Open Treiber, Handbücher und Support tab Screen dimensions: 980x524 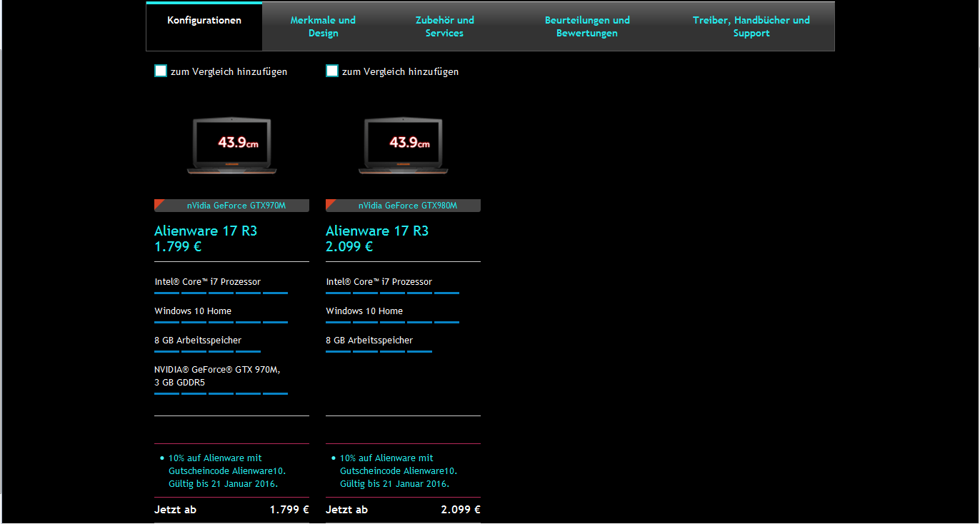[751, 26]
